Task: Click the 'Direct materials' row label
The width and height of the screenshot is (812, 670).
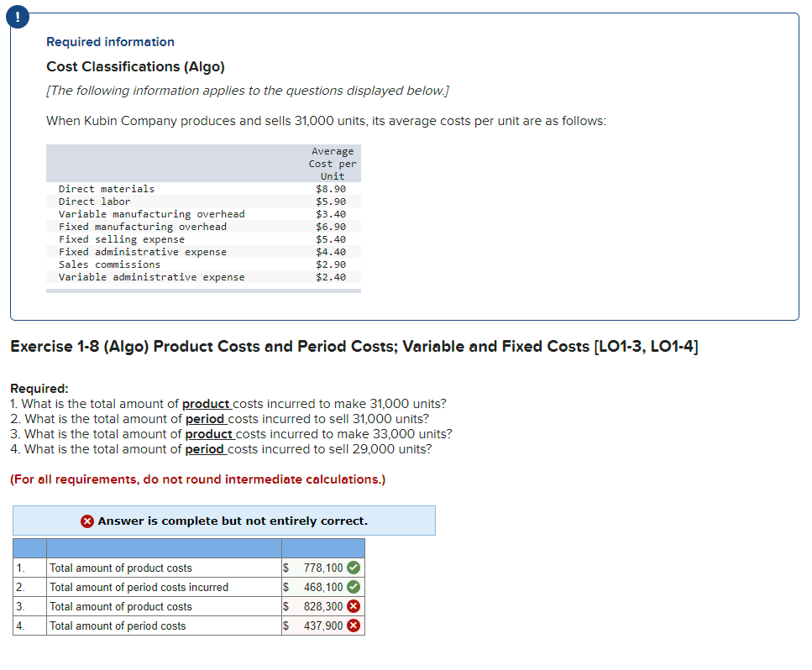Action: point(106,189)
